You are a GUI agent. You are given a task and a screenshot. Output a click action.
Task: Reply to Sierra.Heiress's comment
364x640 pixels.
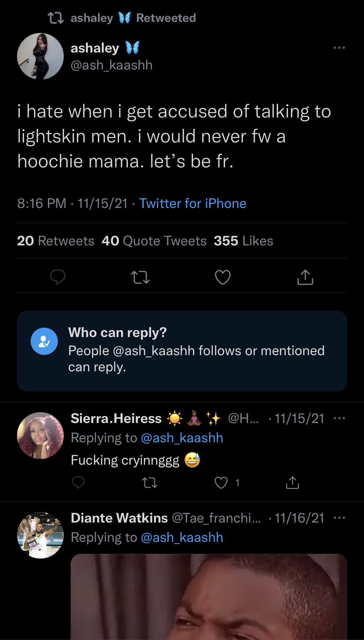pos(78,482)
